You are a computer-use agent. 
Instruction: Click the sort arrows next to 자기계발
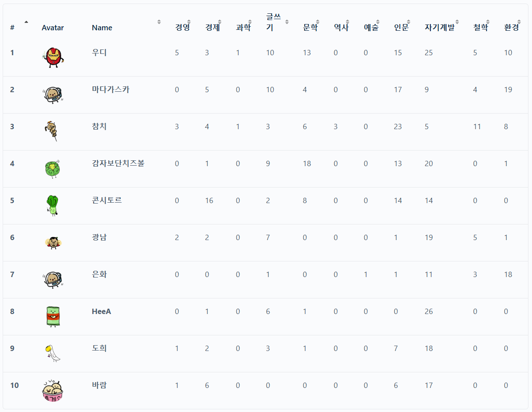[x=458, y=22]
